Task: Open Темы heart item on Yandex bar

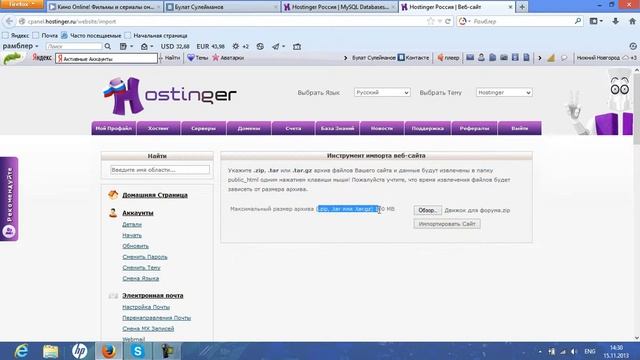Action: (x=198, y=58)
